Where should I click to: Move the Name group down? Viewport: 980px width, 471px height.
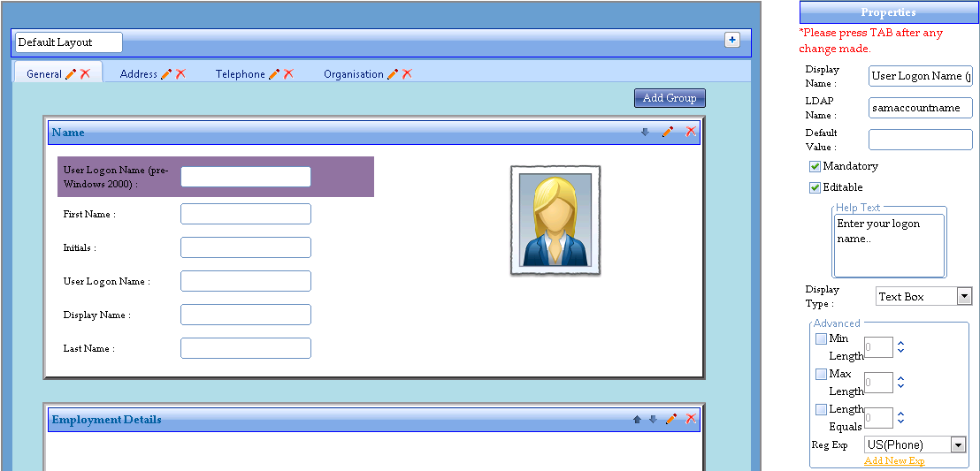click(x=645, y=132)
